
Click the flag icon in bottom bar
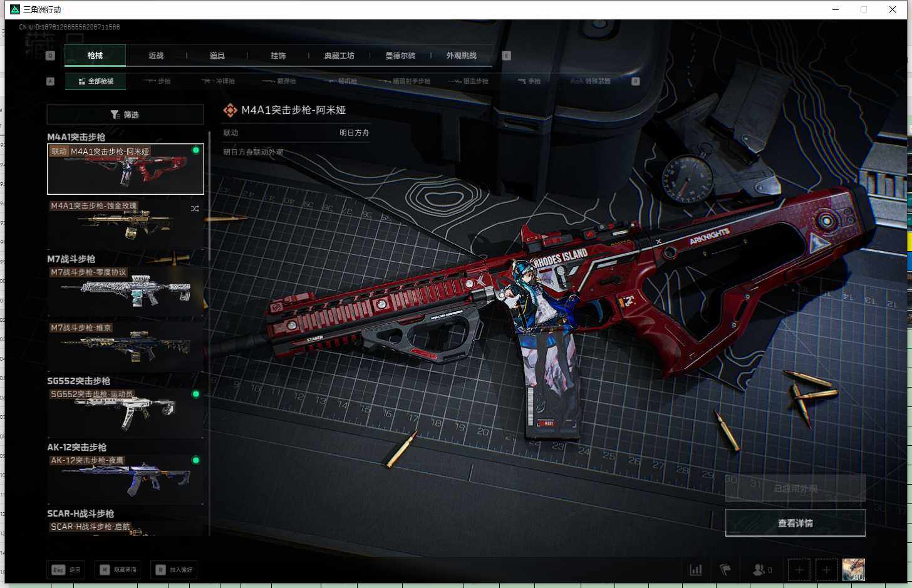click(x=725, y=570)
